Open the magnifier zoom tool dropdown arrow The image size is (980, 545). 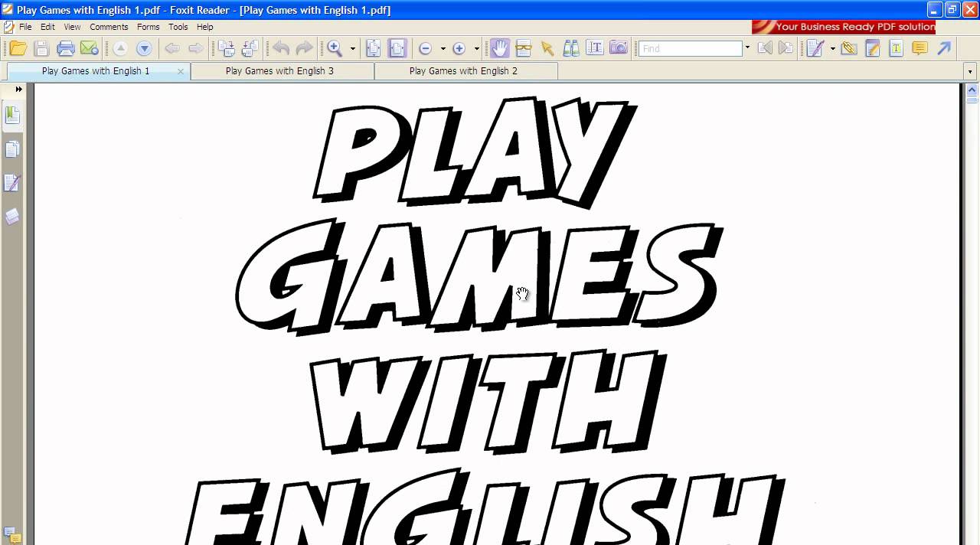(x=353, y=49)
